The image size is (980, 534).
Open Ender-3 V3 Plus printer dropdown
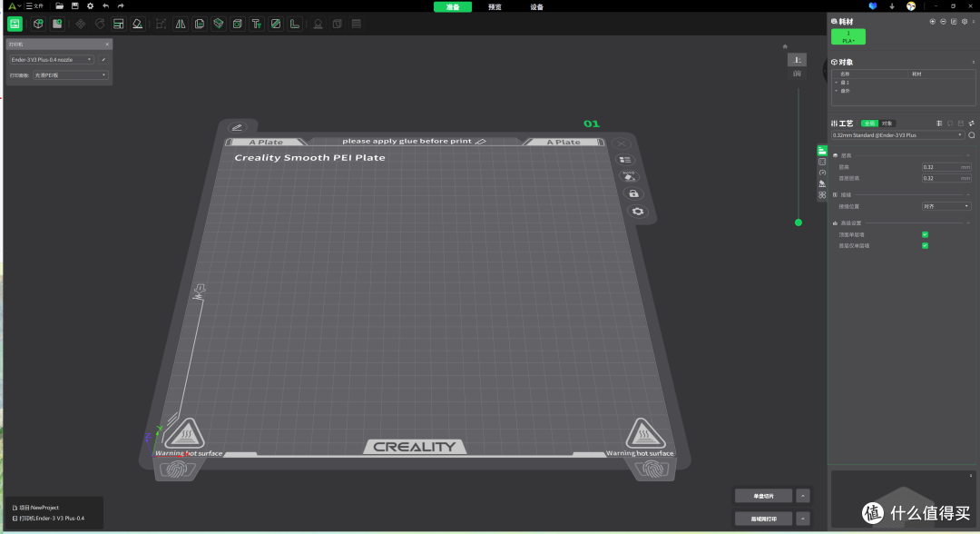pos(51,59)
